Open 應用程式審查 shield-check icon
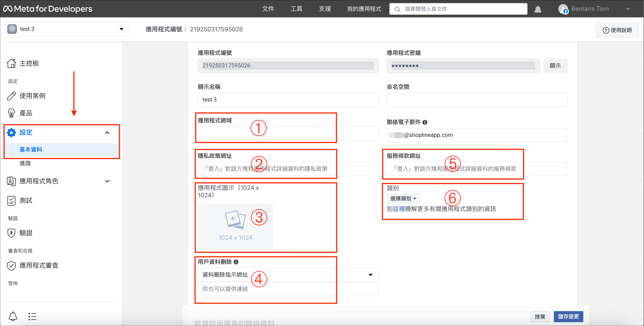 pos(11,266)
